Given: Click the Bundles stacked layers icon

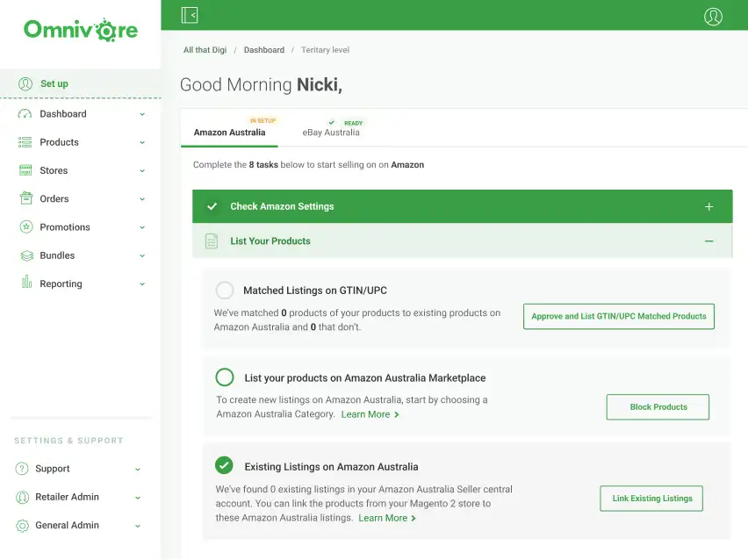Looking at the screenshot, I should (x=26, y=255).
